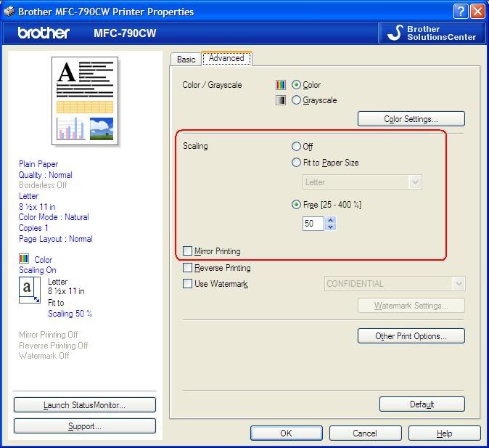
Task: Click the color icon in summary panel
Action: coord(24,259)
